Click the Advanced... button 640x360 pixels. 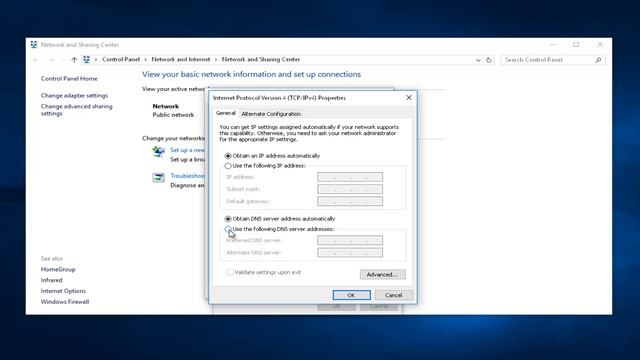[382, 274]
